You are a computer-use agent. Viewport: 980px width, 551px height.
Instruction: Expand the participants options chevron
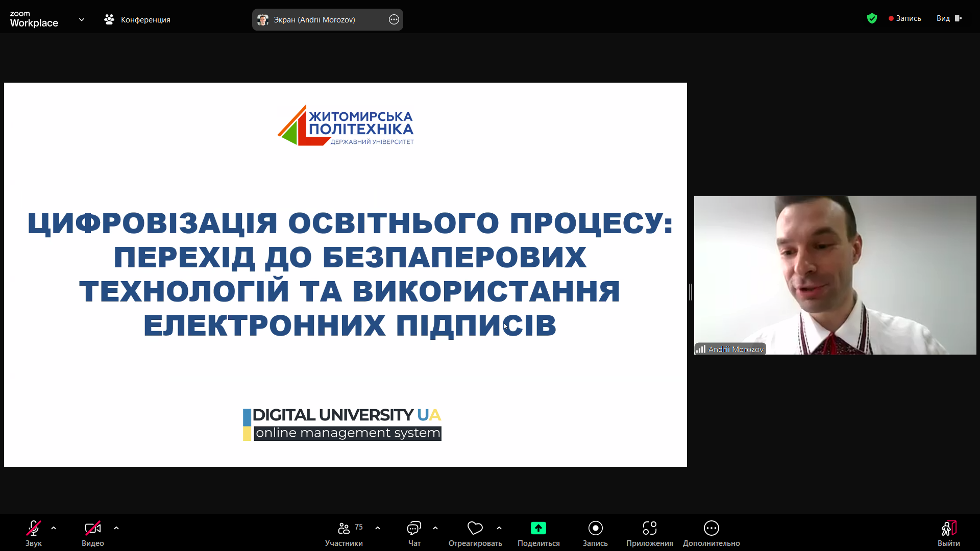tap(378, 528)
